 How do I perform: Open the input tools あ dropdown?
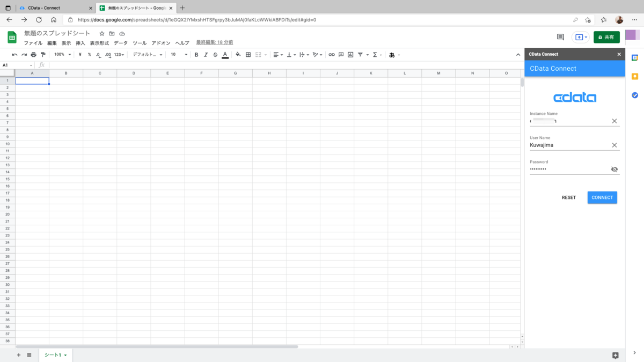tap(394, 55)
